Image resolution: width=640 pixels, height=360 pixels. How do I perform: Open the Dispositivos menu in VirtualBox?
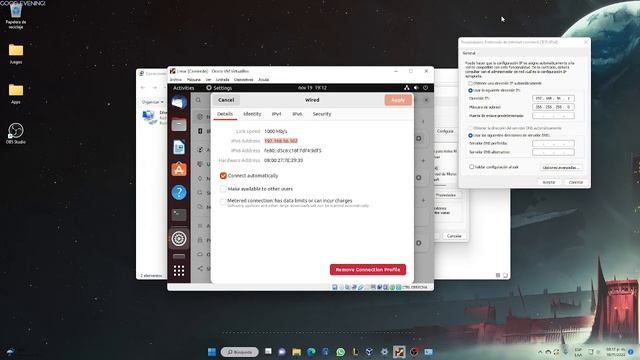[244, 80]
